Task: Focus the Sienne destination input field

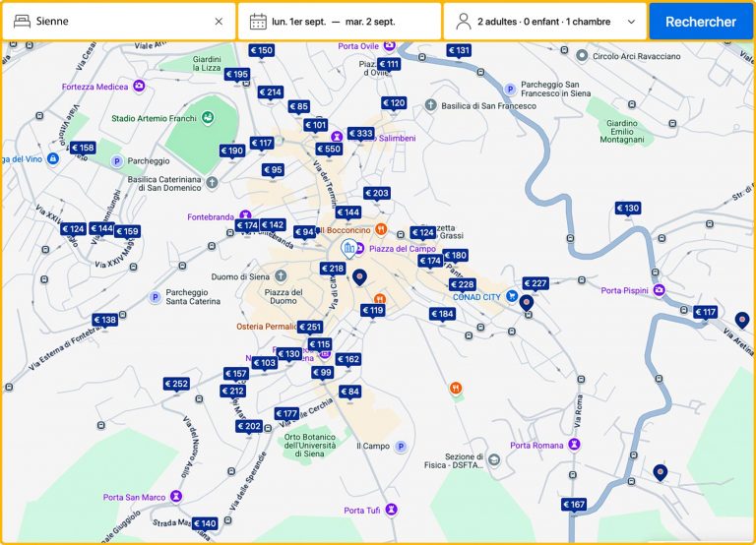Action: coord(118,22)
